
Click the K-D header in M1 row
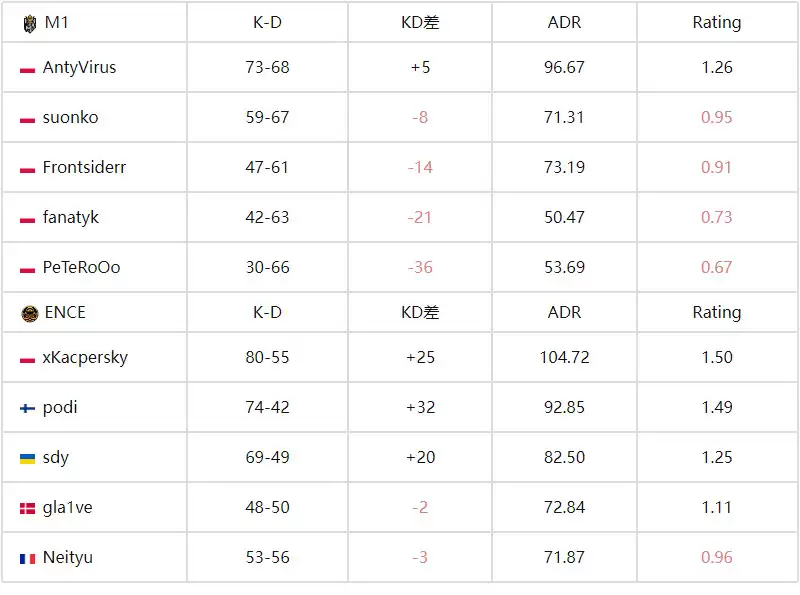(267, 22)
